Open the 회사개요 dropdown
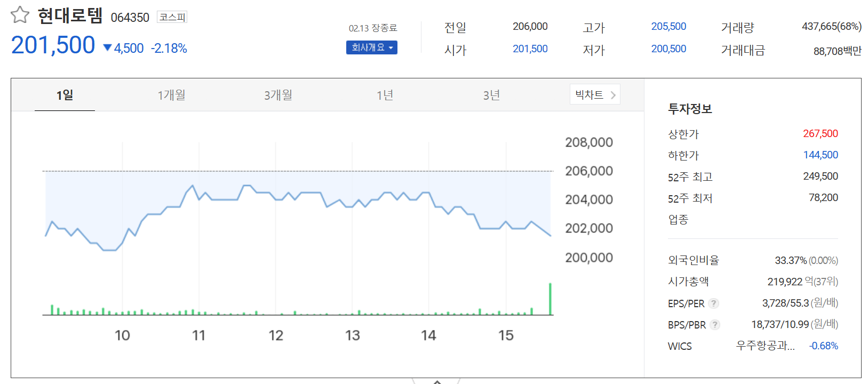Viewport: 868px width, 384px height. pos(372,47)
